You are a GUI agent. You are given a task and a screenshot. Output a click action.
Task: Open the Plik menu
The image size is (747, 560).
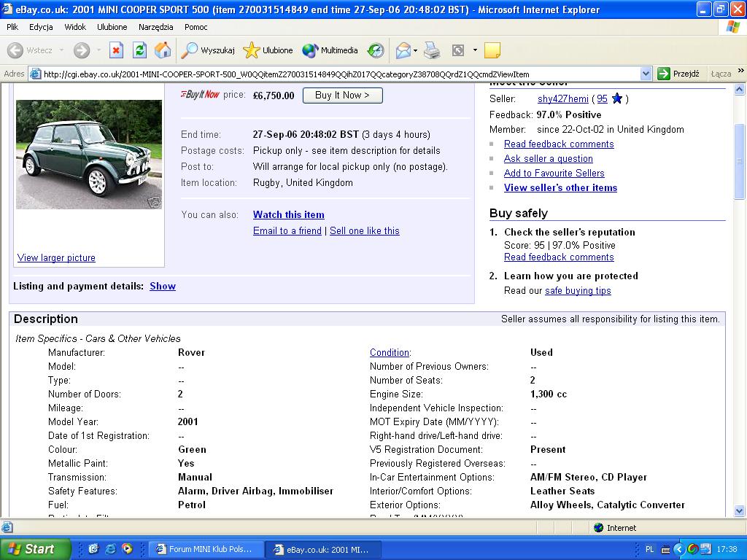click(12, 27)
